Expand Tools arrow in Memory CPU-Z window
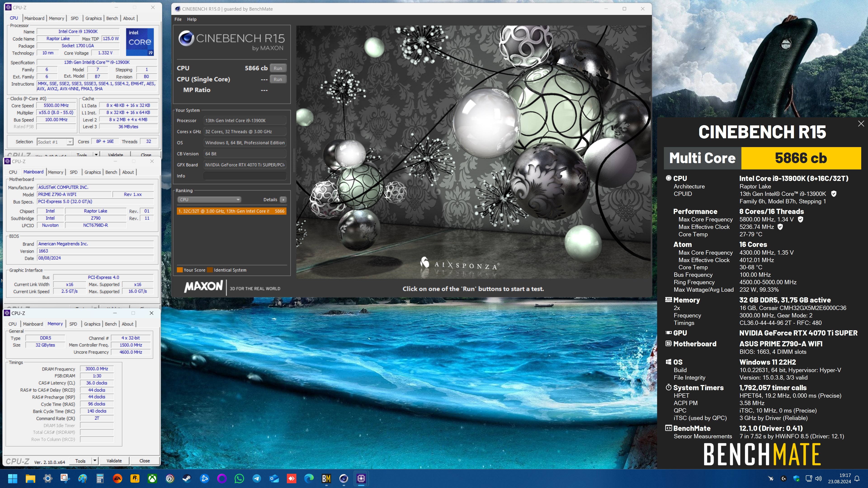Screen dimensions: 868x488 (x=95, y=460)
